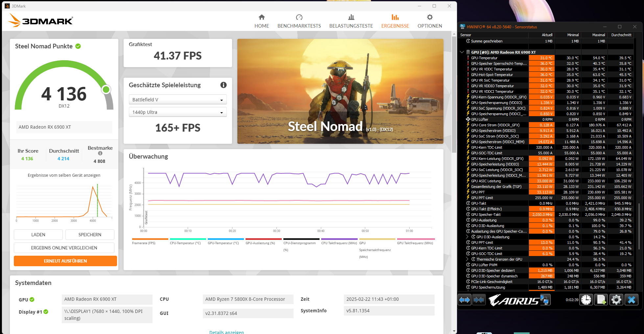Select the GPU ASIC Leistung sensor row
644x334 pixels.
[x=547, y=181]
